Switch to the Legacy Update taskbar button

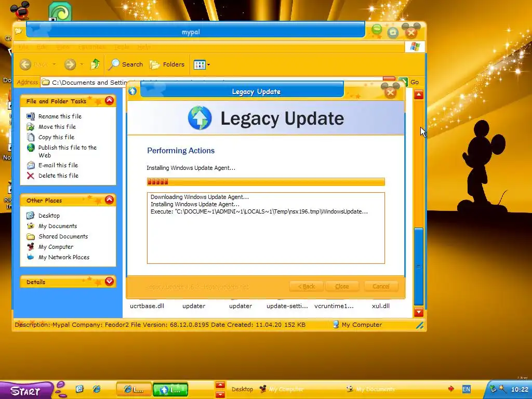click(x=170, y=390)
